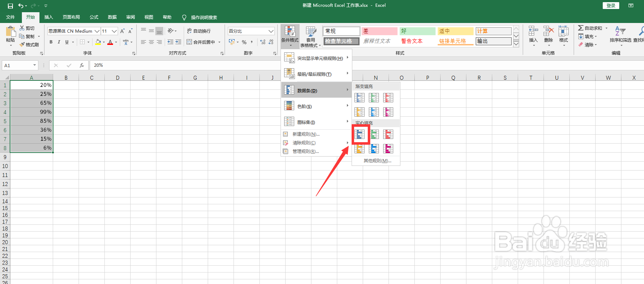This screenshot has width=644, height=284.
Task: Open the Name Box dropdown arrow
Action: click(x=34, y=65)
